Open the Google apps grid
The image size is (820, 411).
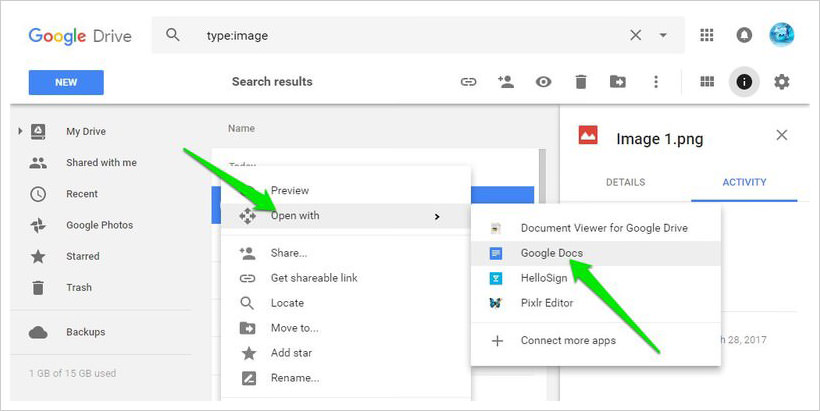pyautogui.click(x=707, y=35)
